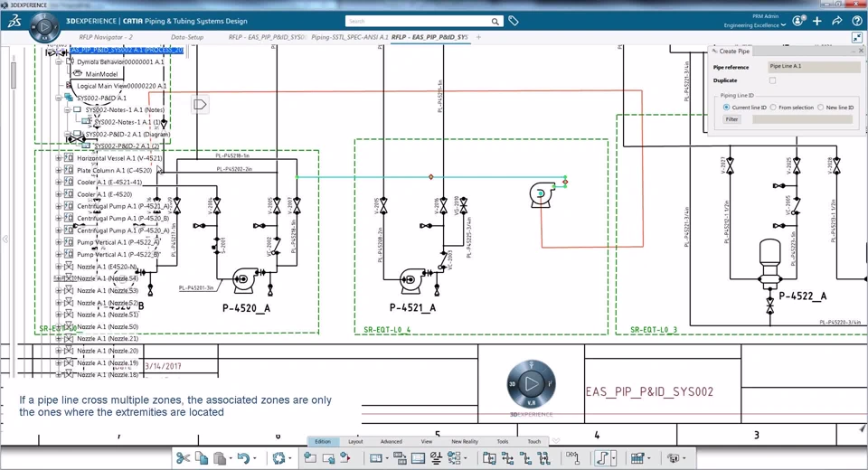Click the plus add icon in header
This screenshot has width=868, height=470.
[817, 21]
